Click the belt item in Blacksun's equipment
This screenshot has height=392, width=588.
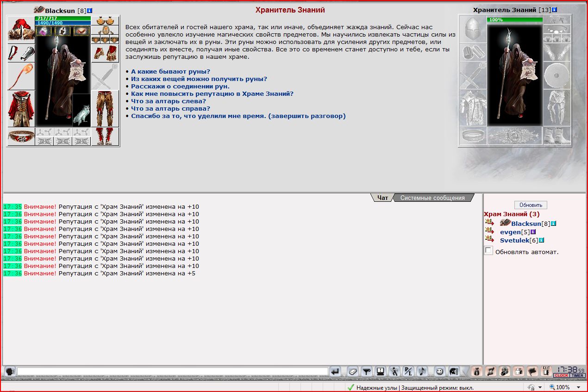[x=21, y=137]
